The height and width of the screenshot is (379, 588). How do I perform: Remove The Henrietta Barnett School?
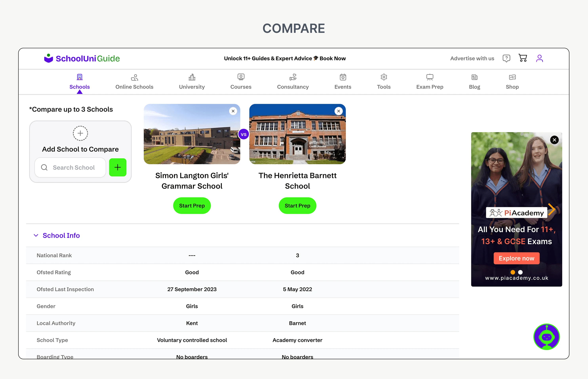point(339,111)
